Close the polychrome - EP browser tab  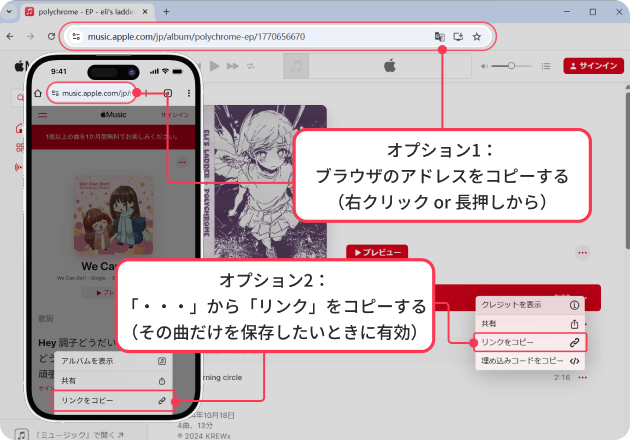coord(147,11)
